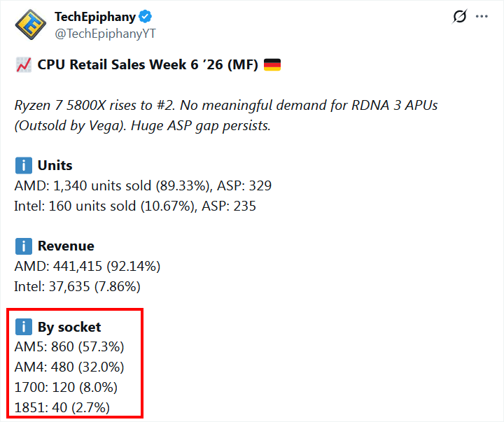This screenshot has height=422, width=504.
Task: Open the three-dot more options menu
Action: tap(482, 17)
